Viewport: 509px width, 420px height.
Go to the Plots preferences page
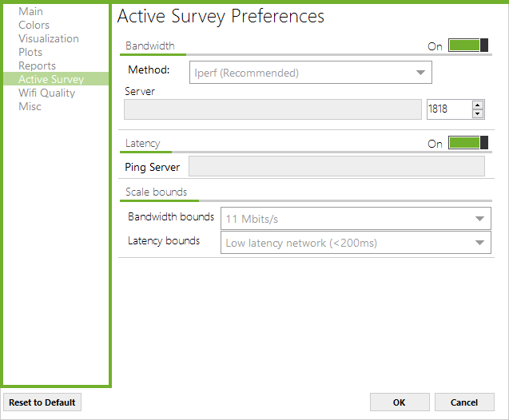(30, 52)
